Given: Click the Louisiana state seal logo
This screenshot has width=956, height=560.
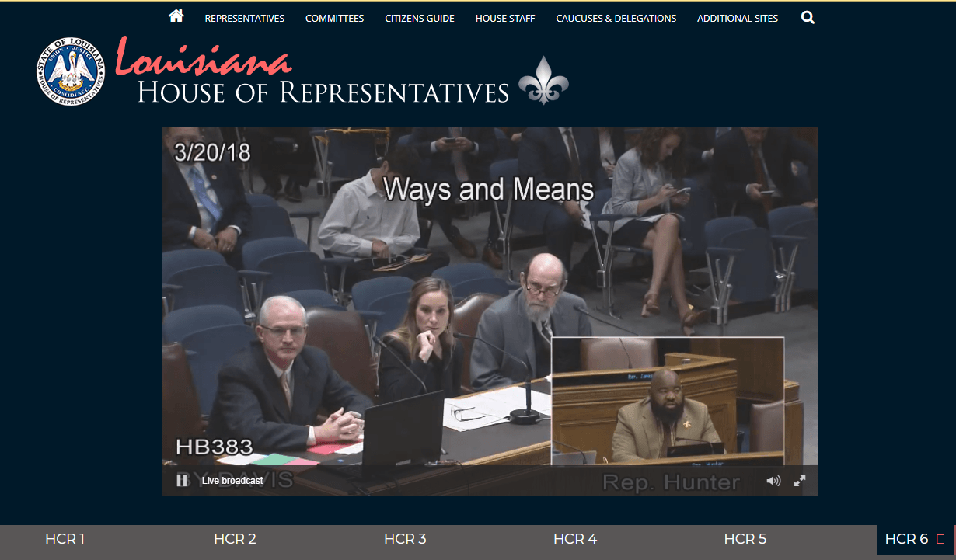Looking at the screenshot, I should (x=70, y=71).
